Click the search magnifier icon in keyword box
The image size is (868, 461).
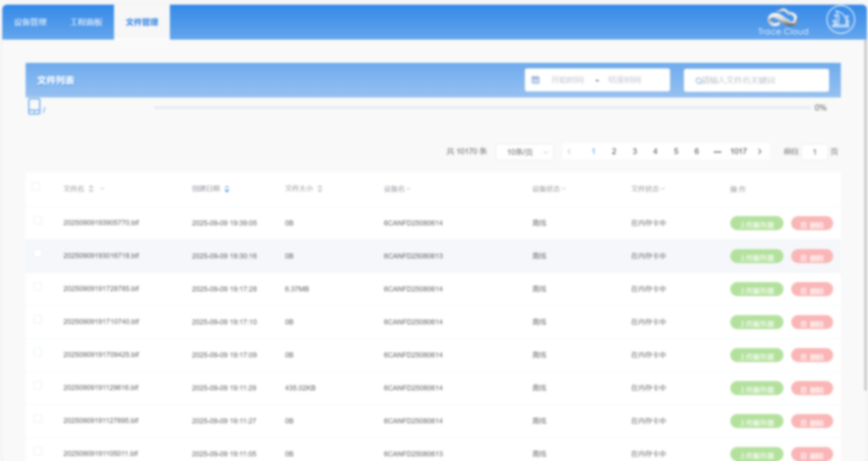pos(698,80)
